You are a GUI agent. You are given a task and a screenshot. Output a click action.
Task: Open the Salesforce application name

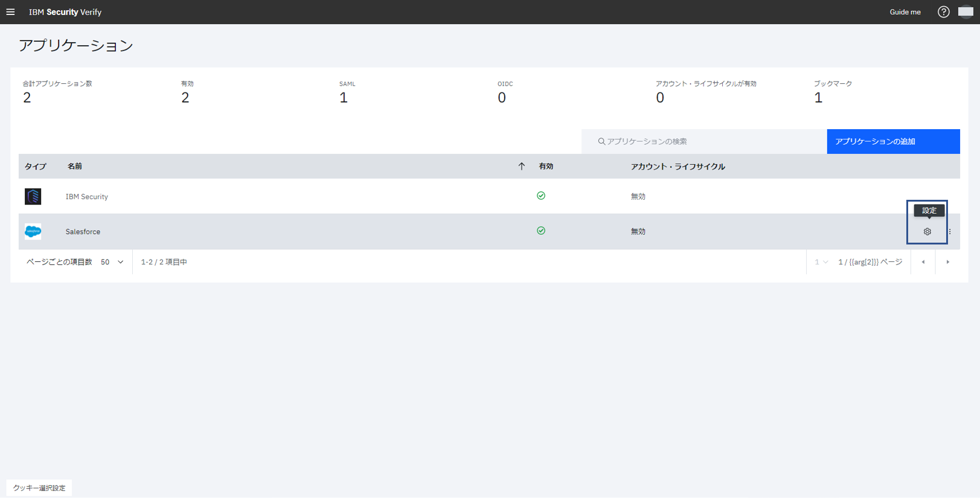pos(83,232)
